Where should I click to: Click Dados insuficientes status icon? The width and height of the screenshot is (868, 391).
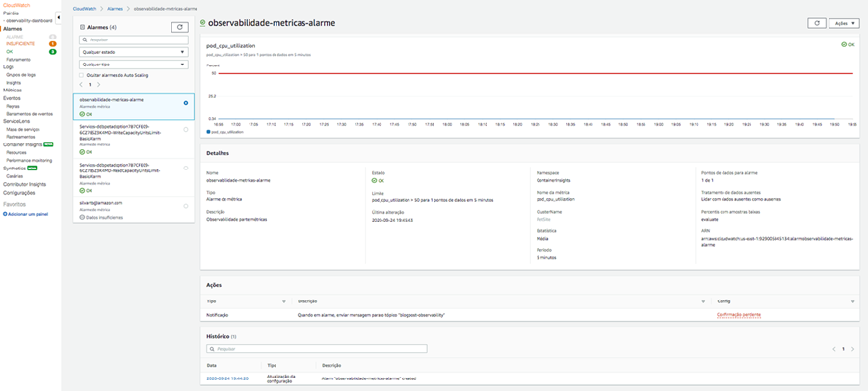[82, 218]
